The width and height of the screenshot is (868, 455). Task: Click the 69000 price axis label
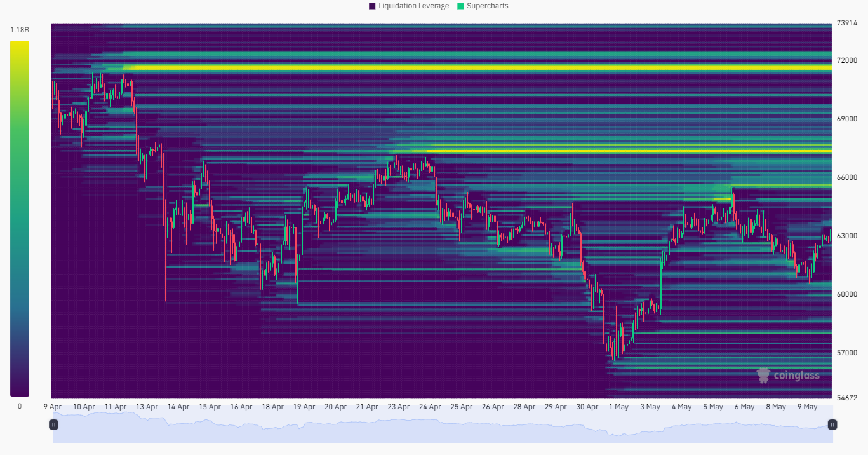click(x=846, y=119)
